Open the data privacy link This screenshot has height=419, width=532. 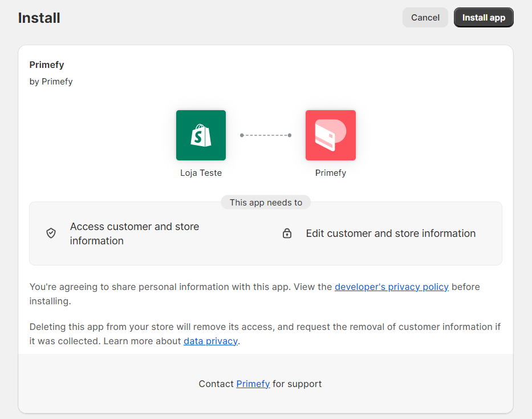pos(210,341)
